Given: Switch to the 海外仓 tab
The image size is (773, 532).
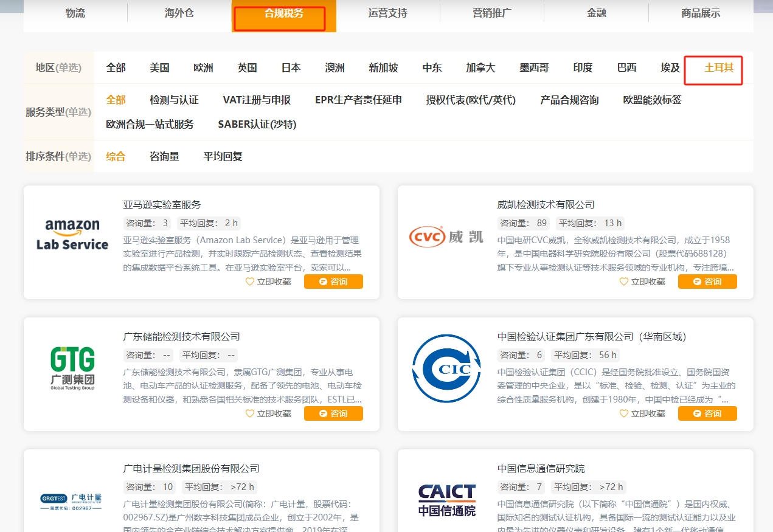Looking at the screenshot, I should [179, 13].
